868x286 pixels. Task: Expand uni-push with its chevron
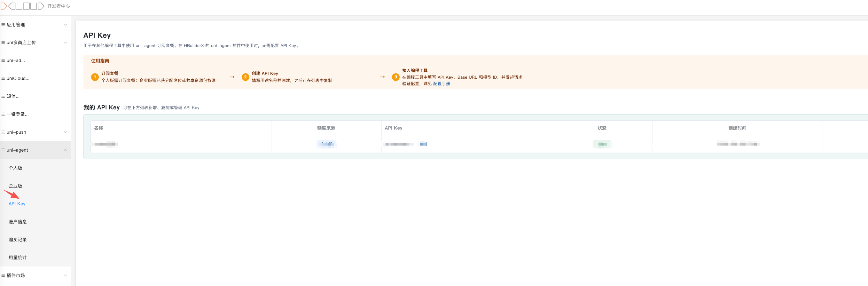(x=65, y=132)
